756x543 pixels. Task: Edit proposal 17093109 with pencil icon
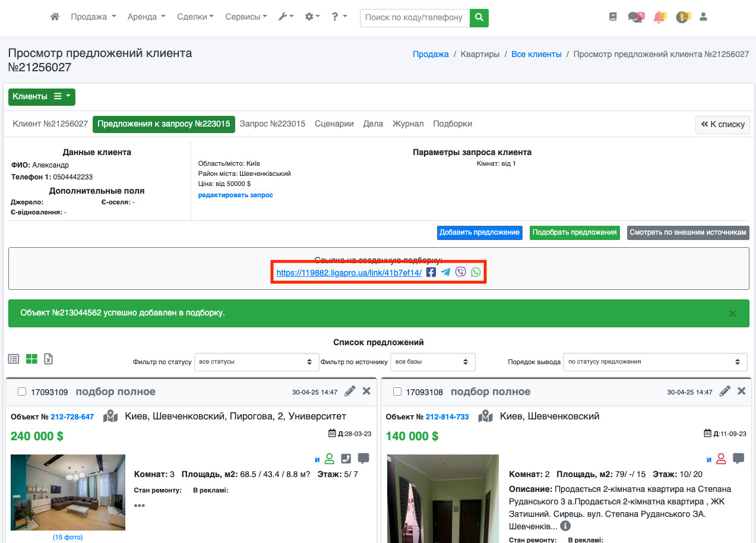click(x=350, y=391)
